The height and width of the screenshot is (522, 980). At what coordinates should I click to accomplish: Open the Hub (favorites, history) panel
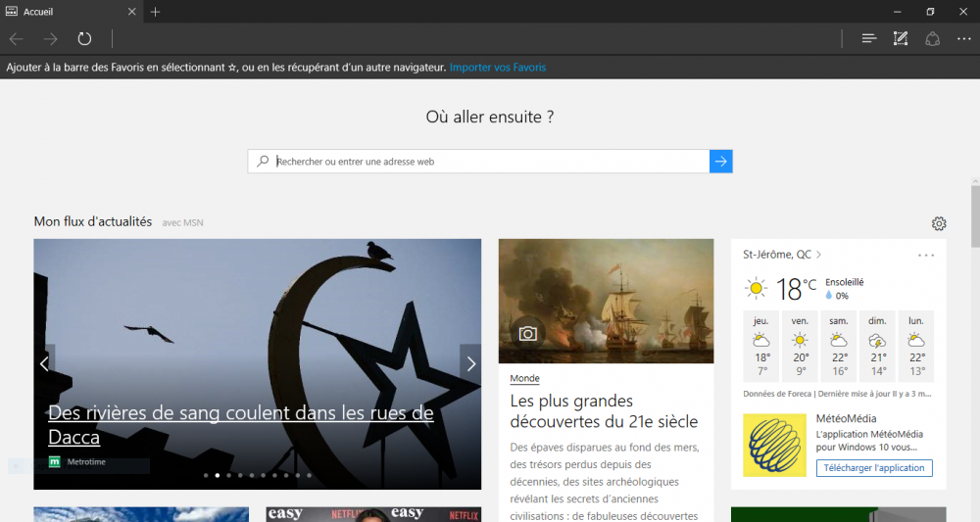868,39
